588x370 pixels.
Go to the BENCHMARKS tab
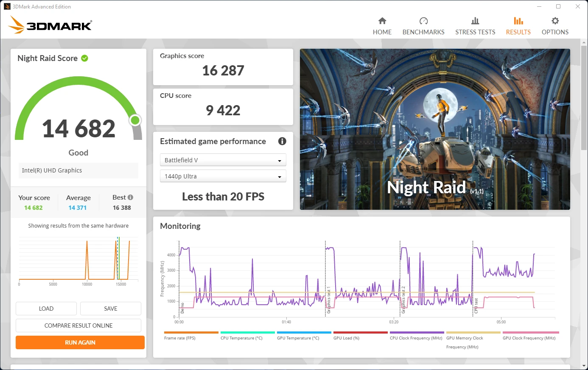(x=423, y=26)
